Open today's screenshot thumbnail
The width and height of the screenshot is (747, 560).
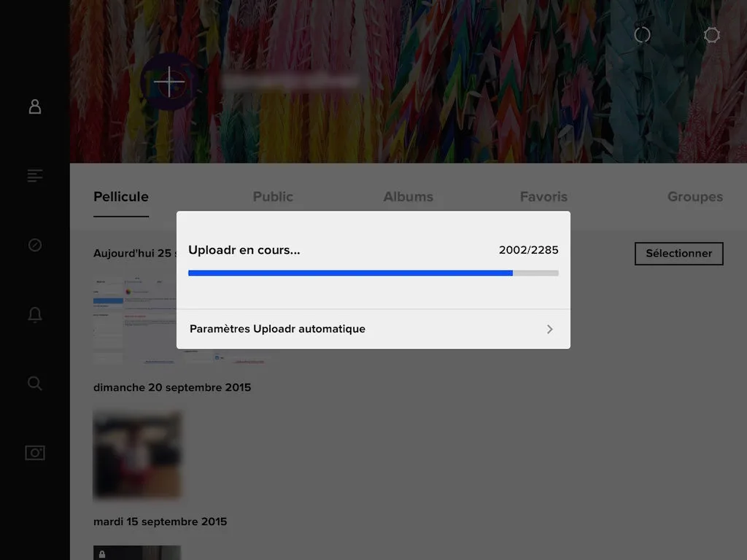pos(135,319)
